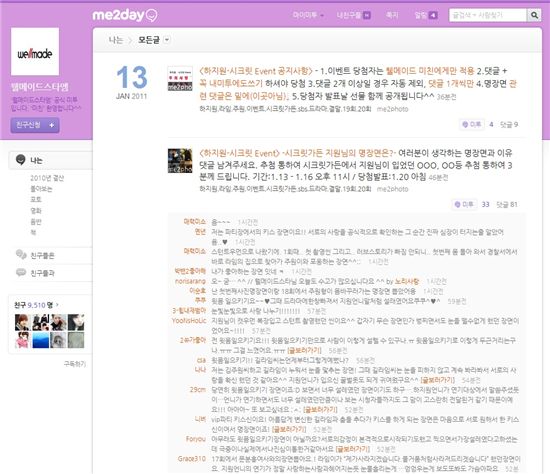
Task: Click the me2 count 33
Action: coord(485,204)
